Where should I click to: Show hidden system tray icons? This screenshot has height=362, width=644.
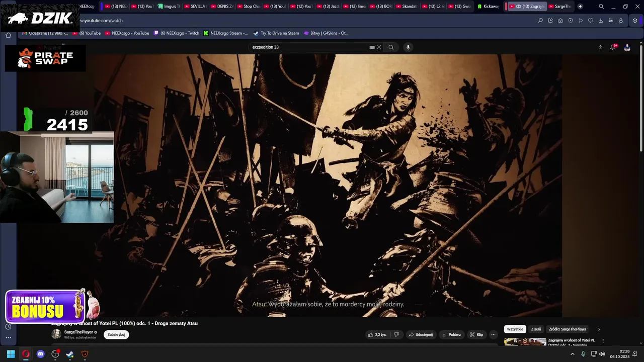click(x=572, y=354)
